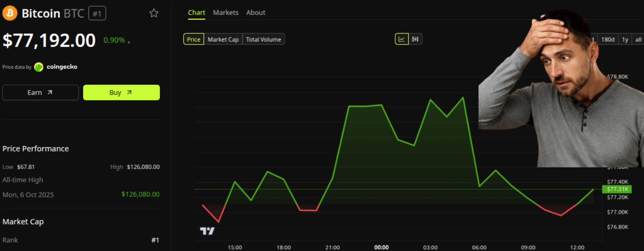Click the Mon, 6 Oct 2025 date
Image resolution: width=644 pixels, height=251 pixels.
(x=28, y=195)
